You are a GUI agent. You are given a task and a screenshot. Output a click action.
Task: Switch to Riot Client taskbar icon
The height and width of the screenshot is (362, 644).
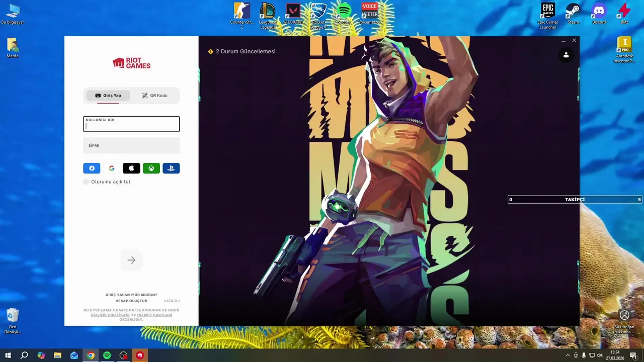click(x=140, y=355)
